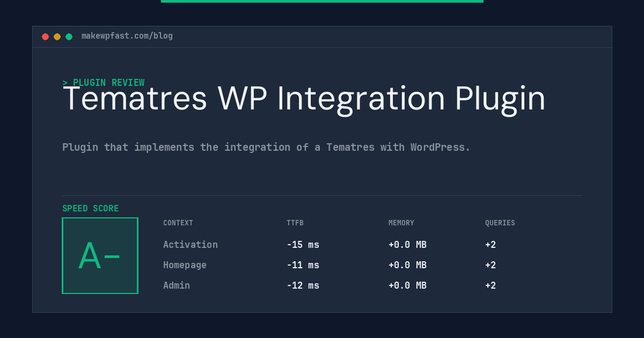
Task: Click the CONTEXT column header
Action: pos(178,223)
